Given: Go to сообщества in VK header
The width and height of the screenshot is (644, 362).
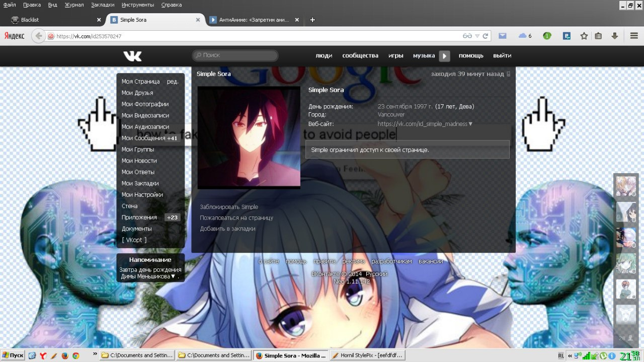Looking at the screenshot, I should 360,55.
